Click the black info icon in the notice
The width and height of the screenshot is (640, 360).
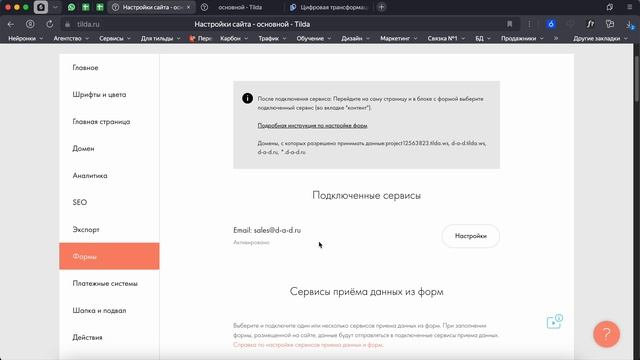point(247,98)
